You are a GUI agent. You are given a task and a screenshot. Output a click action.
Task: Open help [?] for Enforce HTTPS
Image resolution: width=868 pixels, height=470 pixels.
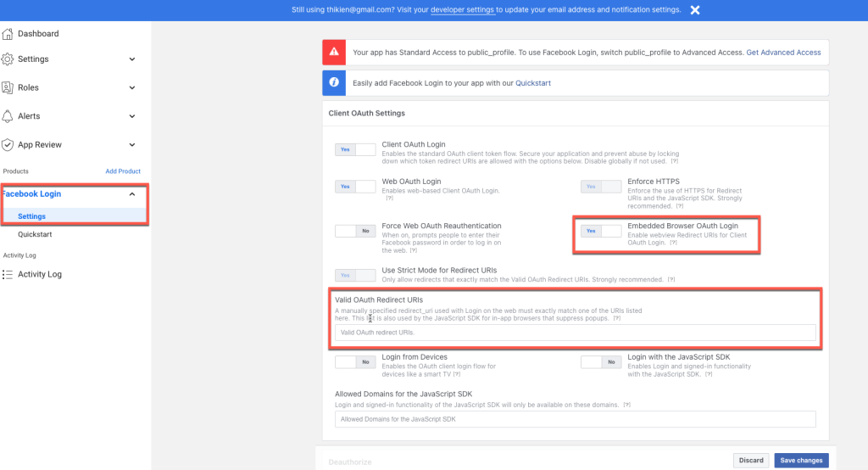click(679, 206)
